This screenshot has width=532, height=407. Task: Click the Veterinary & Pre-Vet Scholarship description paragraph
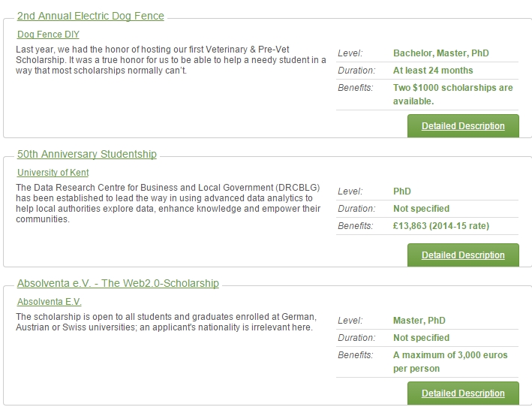pos(170,60)
